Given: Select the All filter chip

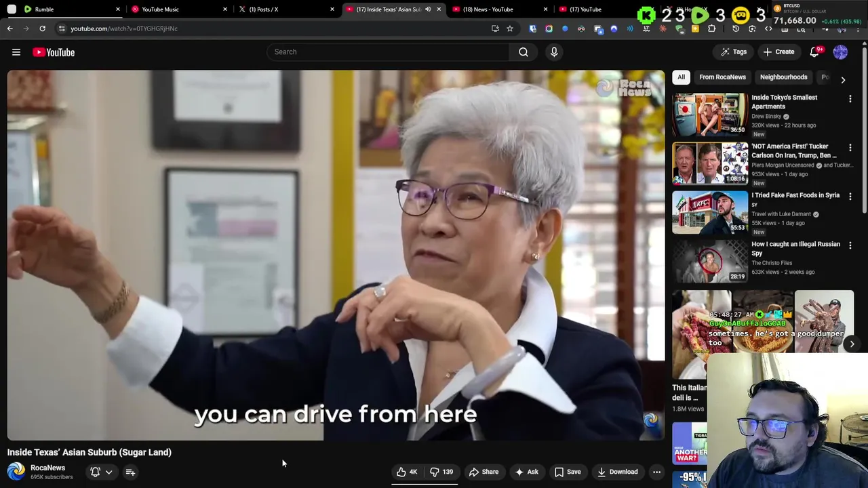Looking at the screenshot, I should 681,77.
